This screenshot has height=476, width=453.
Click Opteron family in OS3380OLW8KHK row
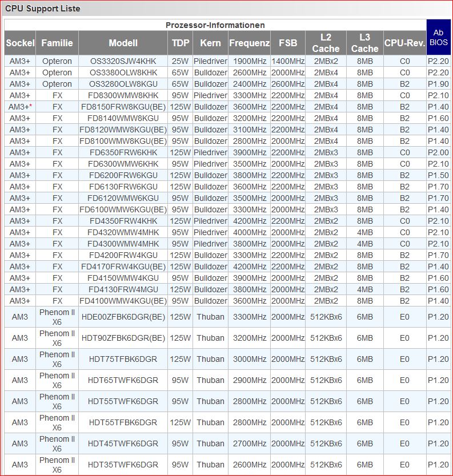[x=57, y=72]
